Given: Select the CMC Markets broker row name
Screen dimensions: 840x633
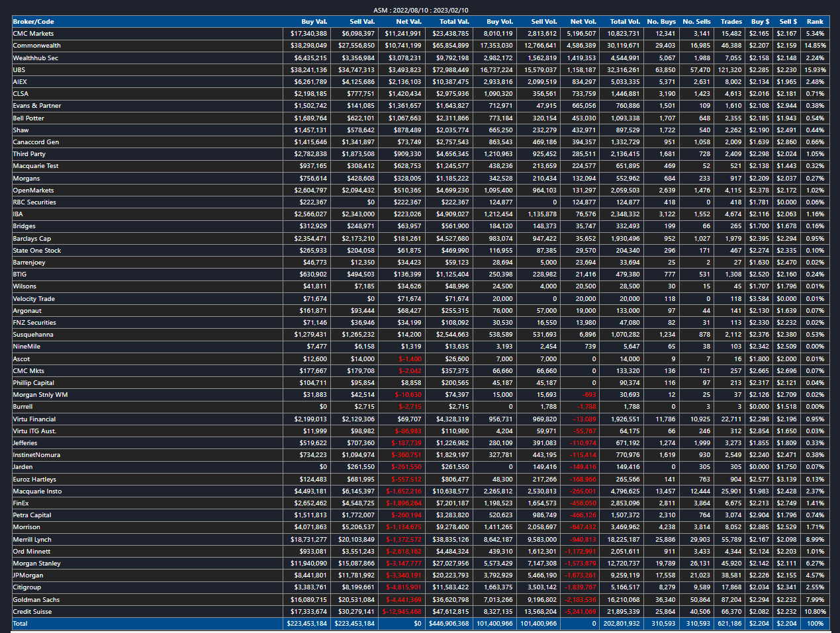Looking at the screenshot, I should coord(33,34).
